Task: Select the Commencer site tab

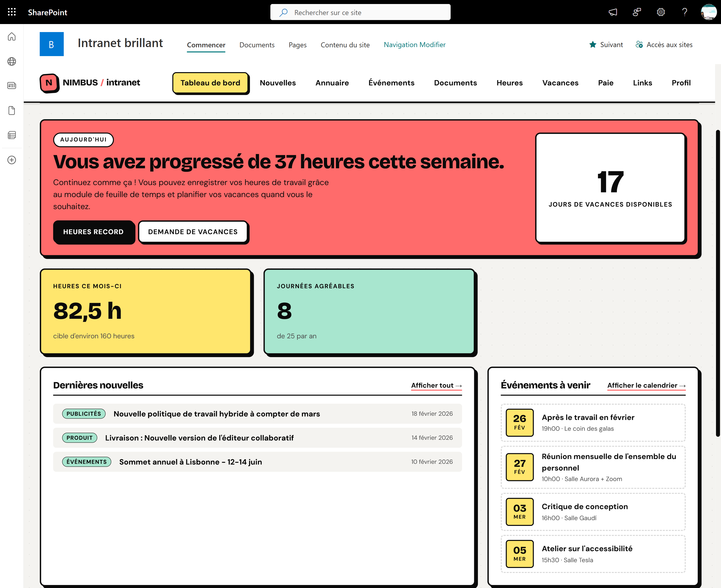Action: [x=206, y=45]
